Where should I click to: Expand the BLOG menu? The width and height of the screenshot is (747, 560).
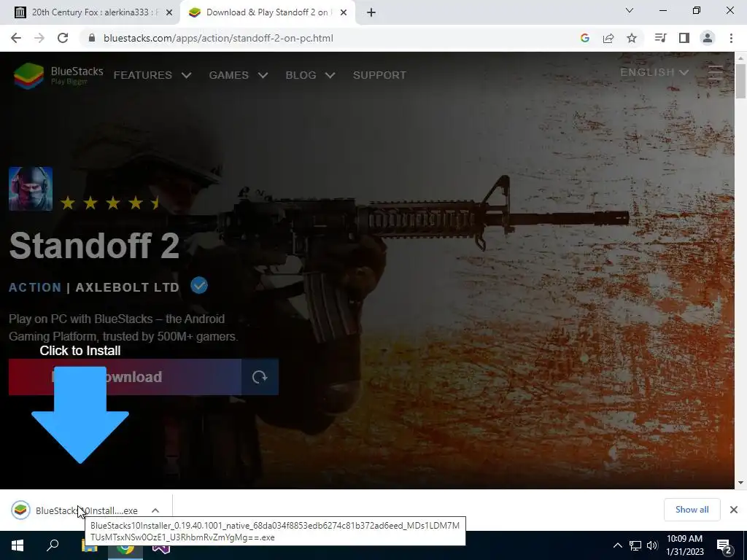click(x=311, y=75)
